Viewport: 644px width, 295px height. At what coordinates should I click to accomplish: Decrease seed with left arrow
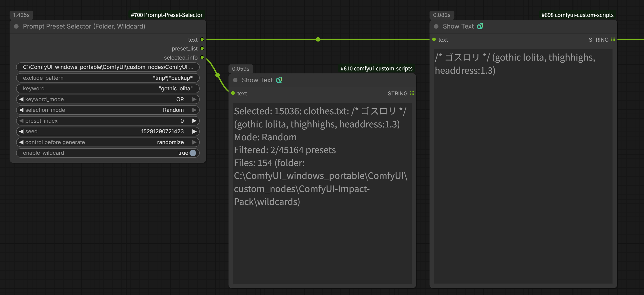click(21, 131)
